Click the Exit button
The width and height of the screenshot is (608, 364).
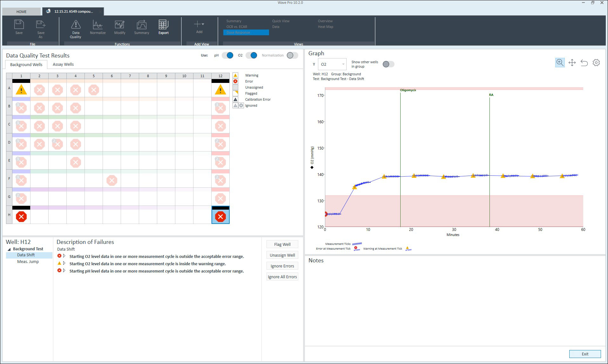[585, 354]
